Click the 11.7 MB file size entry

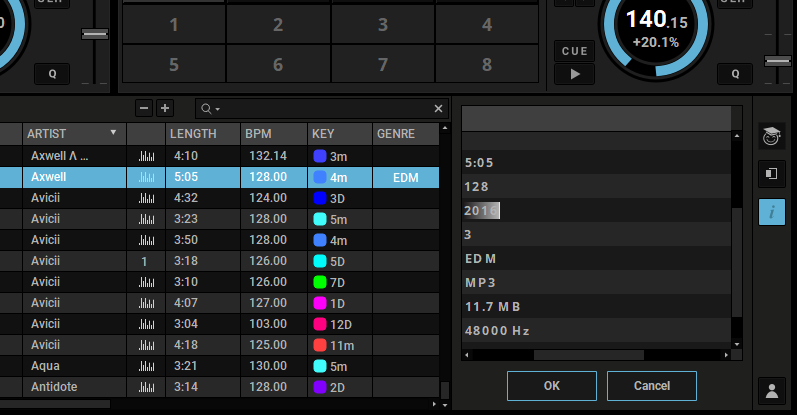pos(597,306)
